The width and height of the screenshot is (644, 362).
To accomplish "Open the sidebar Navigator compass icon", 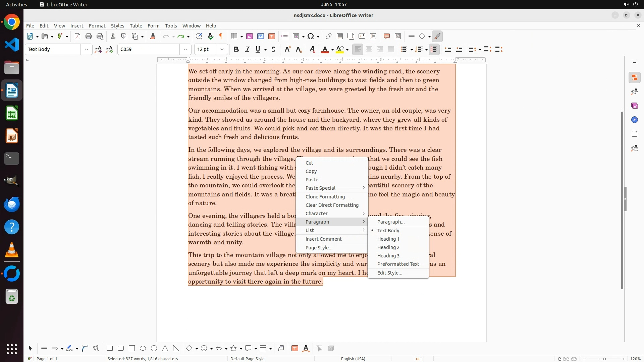I will coord(634,120).
